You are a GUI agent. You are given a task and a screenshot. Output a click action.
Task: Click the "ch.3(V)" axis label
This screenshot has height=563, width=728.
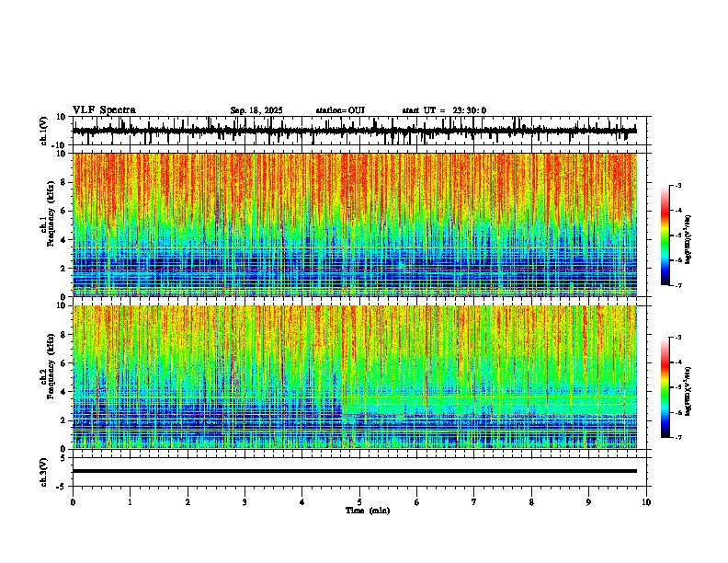pyautogui.click(x=43, y=472)
